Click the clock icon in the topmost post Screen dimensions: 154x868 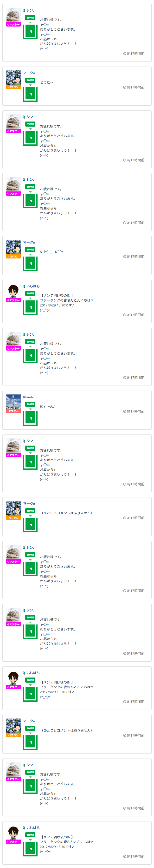pyautogui.click(x=124, y=54)
